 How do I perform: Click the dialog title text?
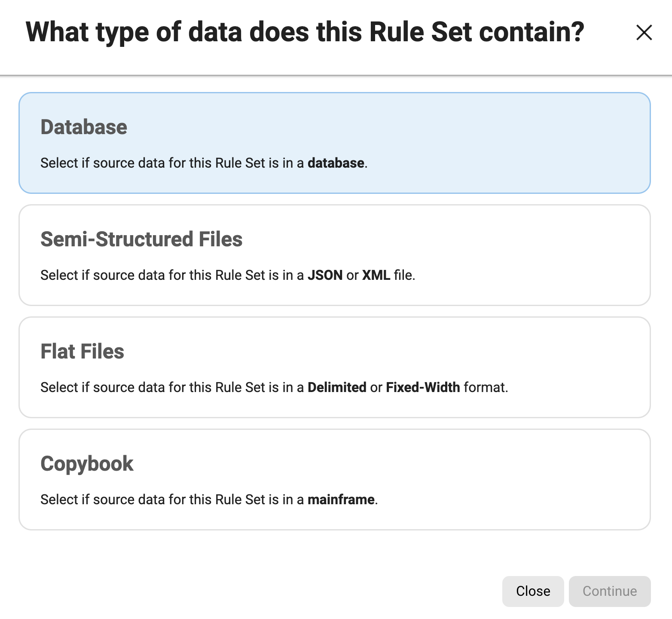pyautogui.click(x=305, y=31)
